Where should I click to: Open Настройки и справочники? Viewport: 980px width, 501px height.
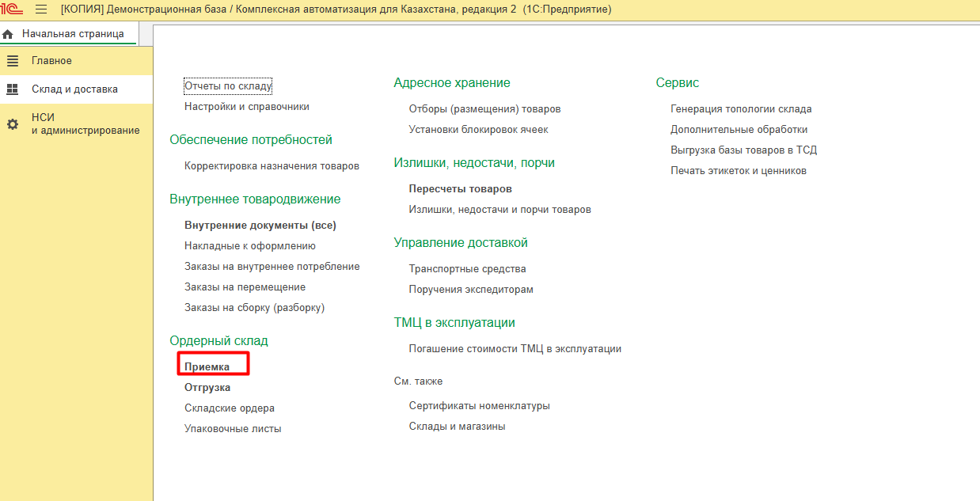tap(247, 106)
